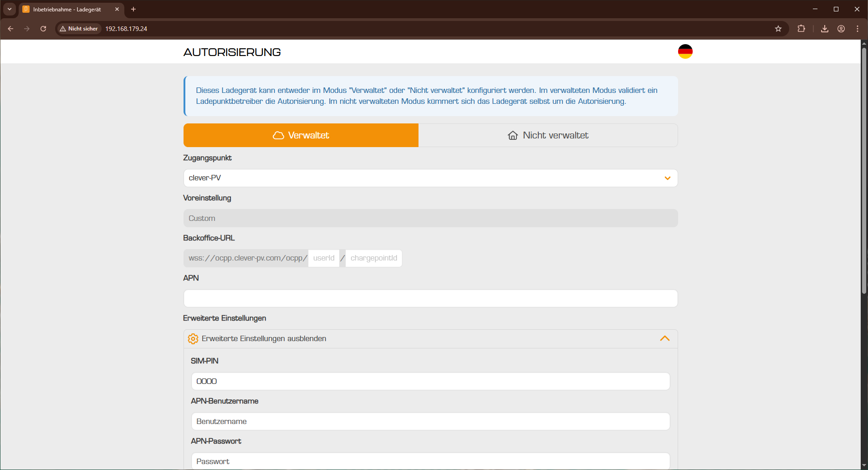The width and height of the screenshot is (868, 470).
Task: Go back with the browser arrow
Action: coord(10,29)
